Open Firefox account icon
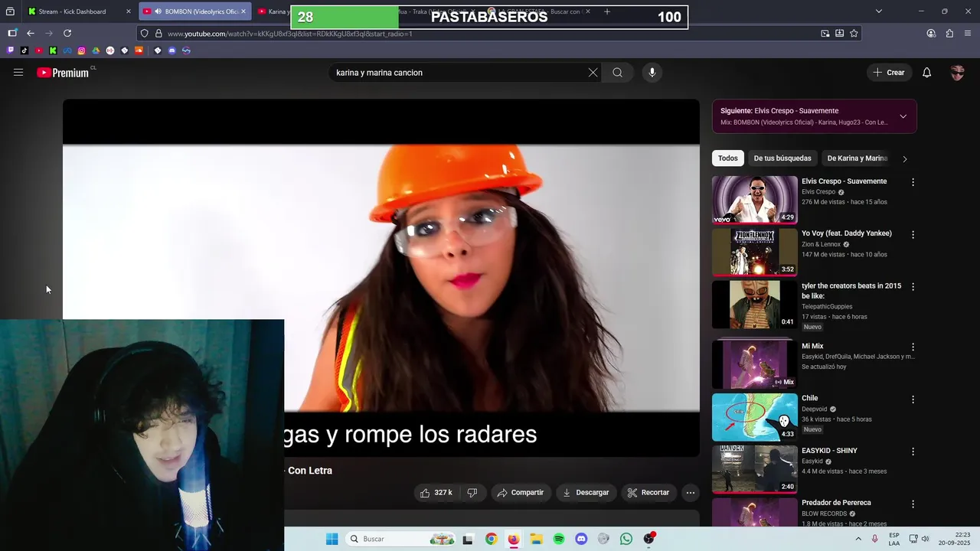Screen dimensions: 980x551 (931, 33)
